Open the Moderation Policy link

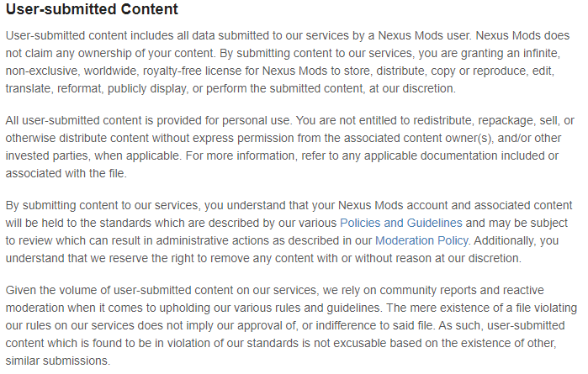coord(422,240)
